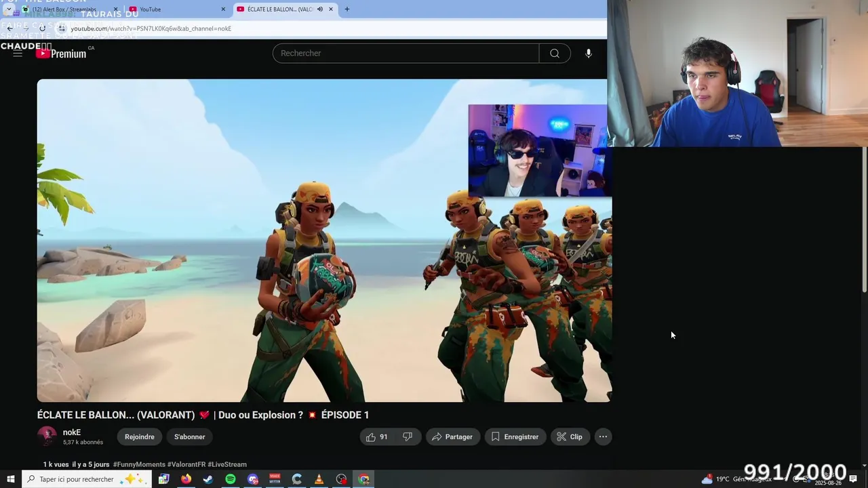The image size is (868, 488).
Task: Launch Firefox from the taskbar
Action: coord(186,479)
